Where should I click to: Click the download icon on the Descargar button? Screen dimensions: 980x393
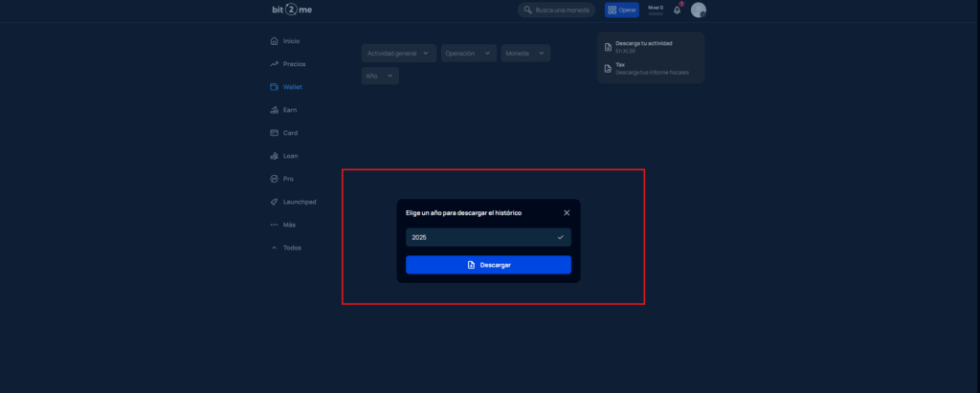point(471,265)
